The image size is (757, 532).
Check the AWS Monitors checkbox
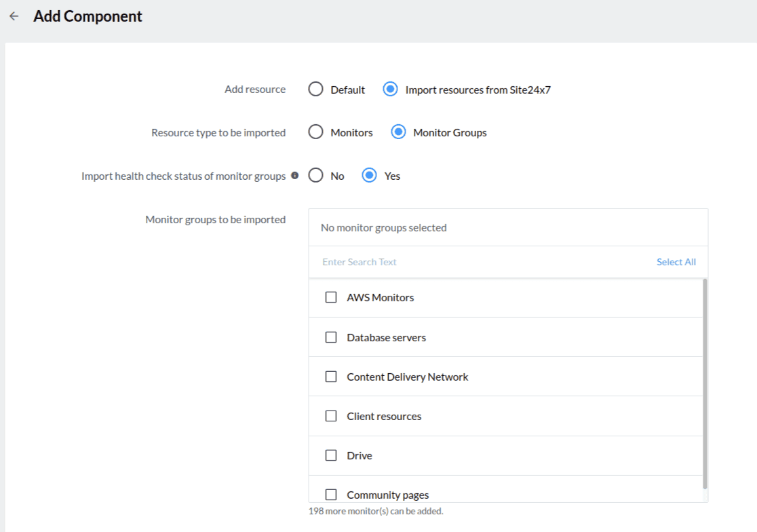tap(331, 297)
